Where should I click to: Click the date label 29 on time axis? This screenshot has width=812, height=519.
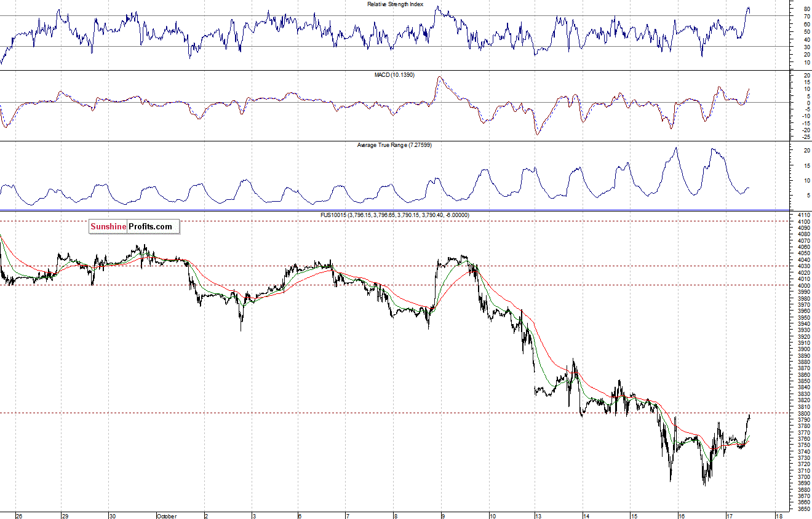point(65,516)
